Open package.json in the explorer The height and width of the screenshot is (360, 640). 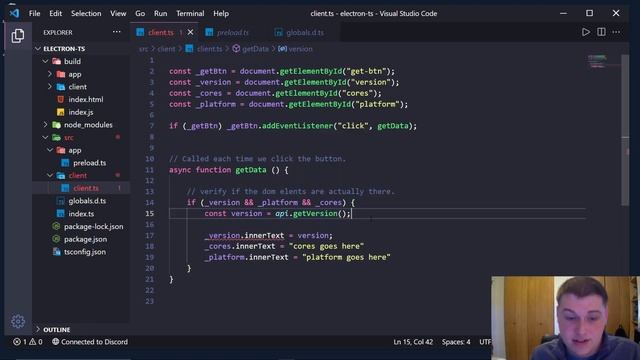pos(85,239)
